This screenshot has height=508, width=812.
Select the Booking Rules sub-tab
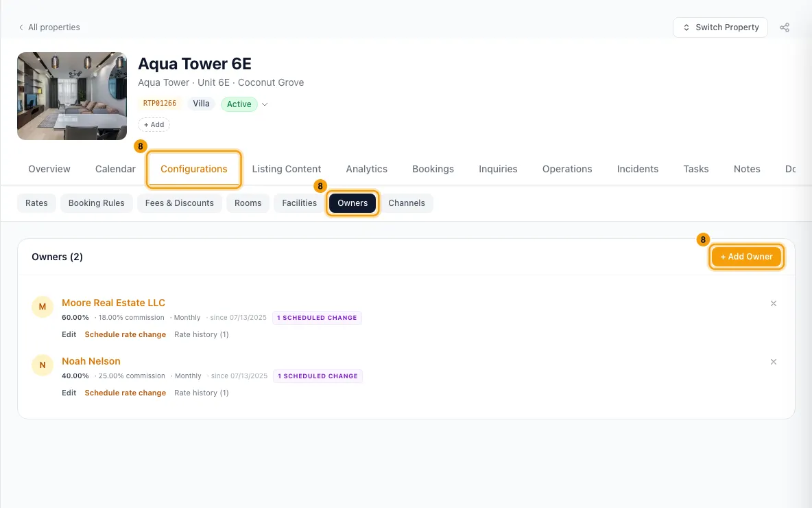click(96, 203)
